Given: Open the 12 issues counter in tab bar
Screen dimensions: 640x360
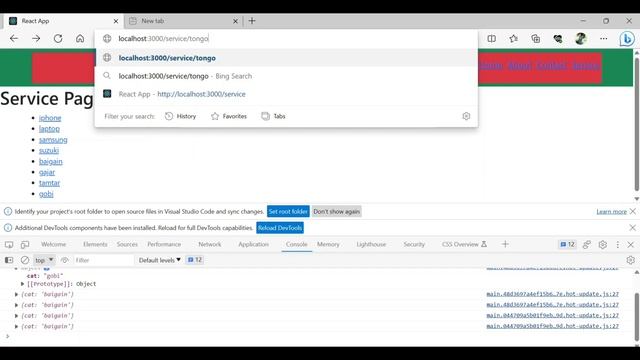Looking at the screenshot, I should coord(567,244).
